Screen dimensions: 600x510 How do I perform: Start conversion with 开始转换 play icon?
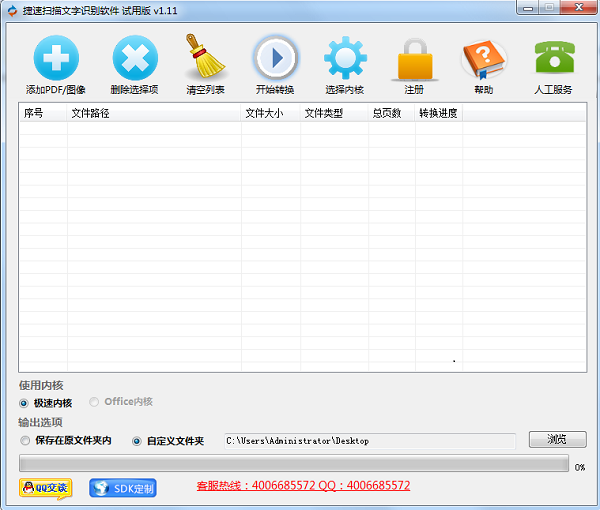[x=276, y=58]
